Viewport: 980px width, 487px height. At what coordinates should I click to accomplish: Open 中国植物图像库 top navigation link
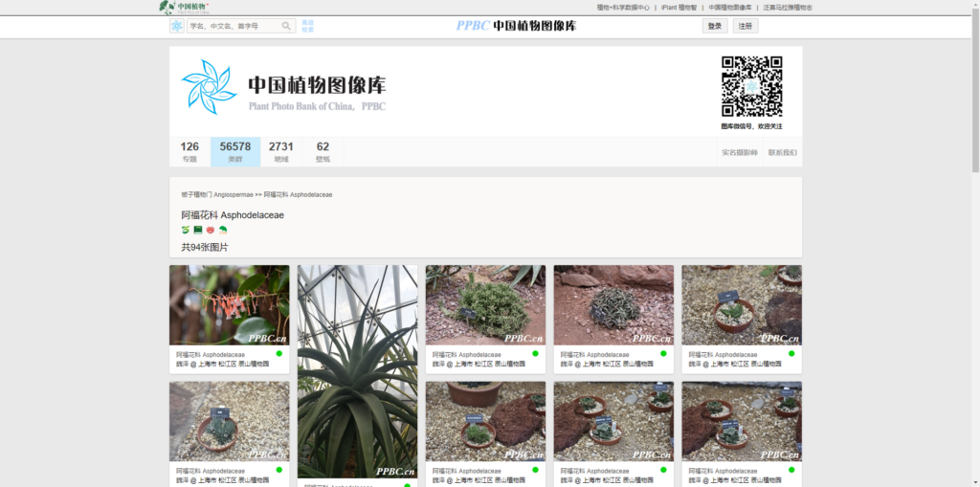click(730, 8)
